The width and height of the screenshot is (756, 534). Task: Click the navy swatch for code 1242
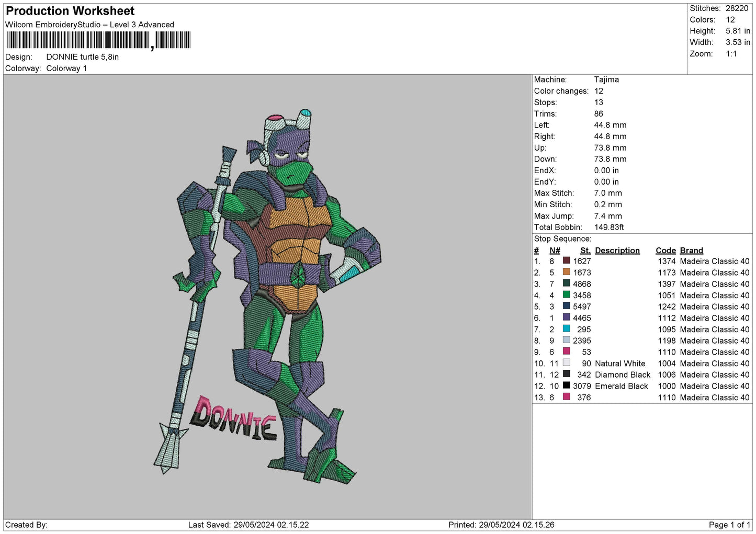pos(566,306)
